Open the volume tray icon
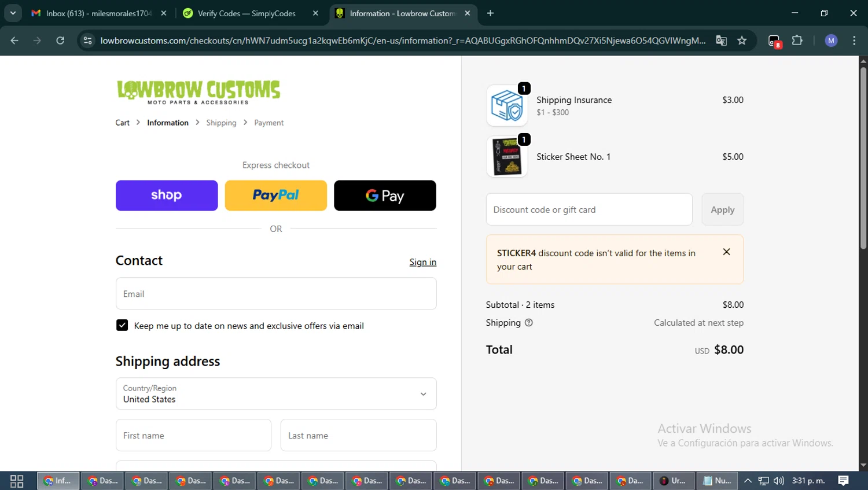 [779, 481]
